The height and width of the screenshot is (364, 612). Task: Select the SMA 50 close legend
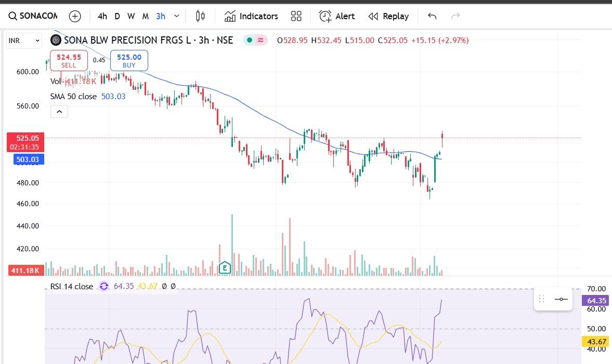[x=88, y=96]
